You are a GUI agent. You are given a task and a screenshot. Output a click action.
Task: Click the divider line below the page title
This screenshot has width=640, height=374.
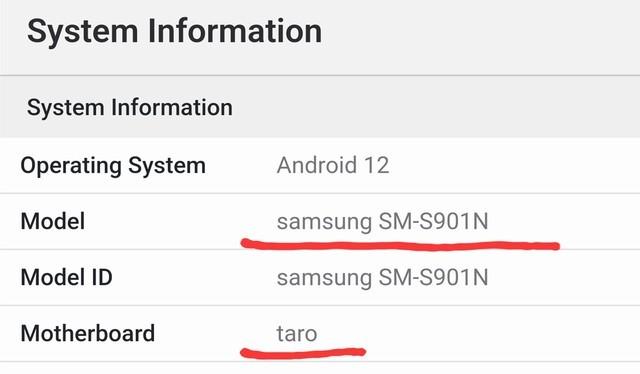[320, 75]
